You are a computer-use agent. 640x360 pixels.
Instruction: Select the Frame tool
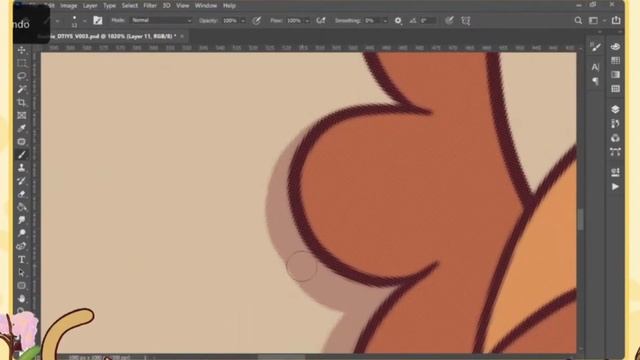point(22,116)
